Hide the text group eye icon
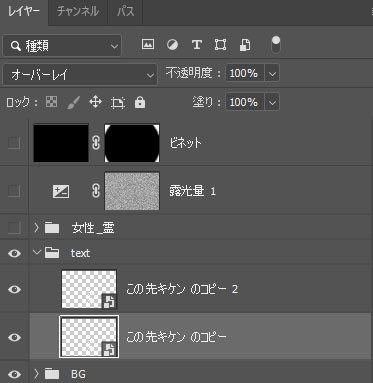373x383 pixels. pyautogui.click(x=14, y=253)
